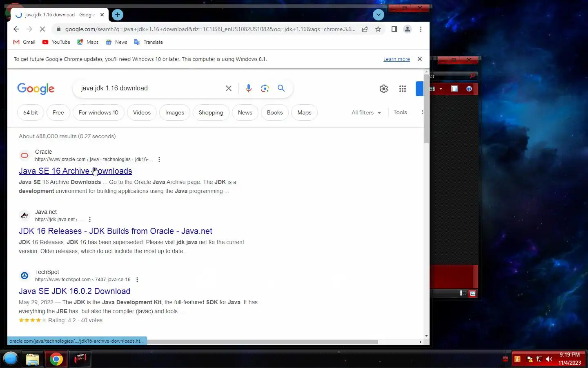Apply the 64 bit filter chip
The height and width of the screenshot is (368, 588).
tap(31, 112)
